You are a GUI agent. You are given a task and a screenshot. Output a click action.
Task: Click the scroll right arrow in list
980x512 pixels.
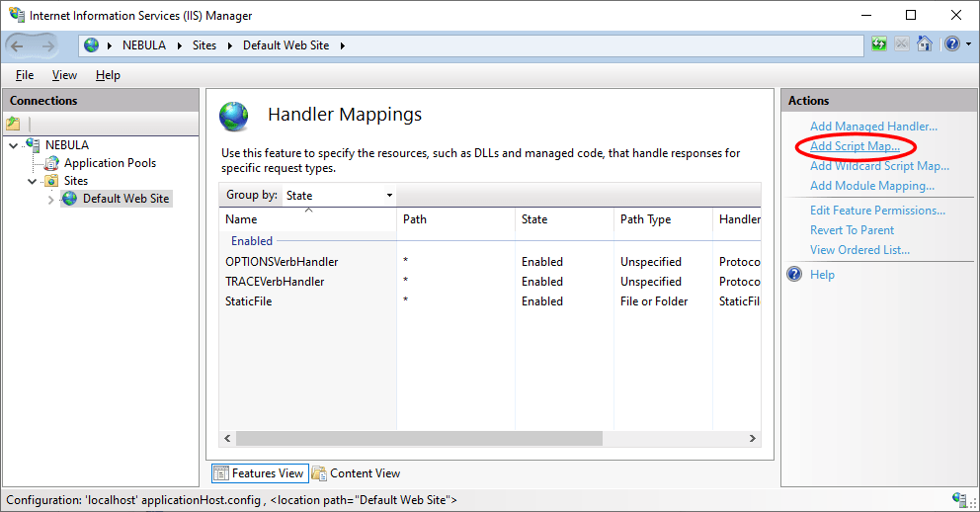pyautogui.click(x=753, y=438)
